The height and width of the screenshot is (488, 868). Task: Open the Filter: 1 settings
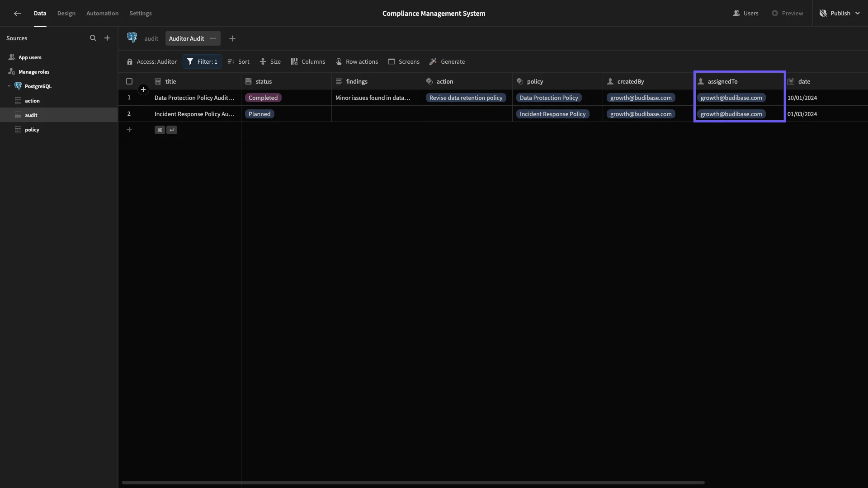click(x=202, y=62)
